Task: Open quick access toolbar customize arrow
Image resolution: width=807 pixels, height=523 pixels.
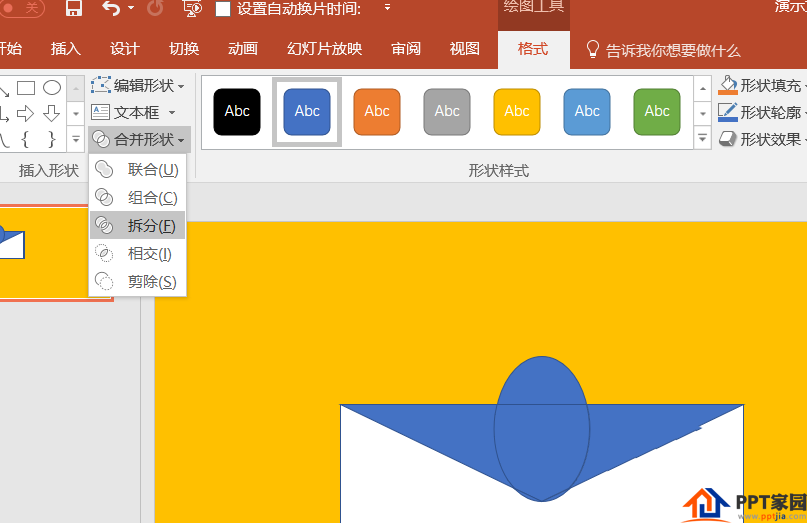Action: 387,8
